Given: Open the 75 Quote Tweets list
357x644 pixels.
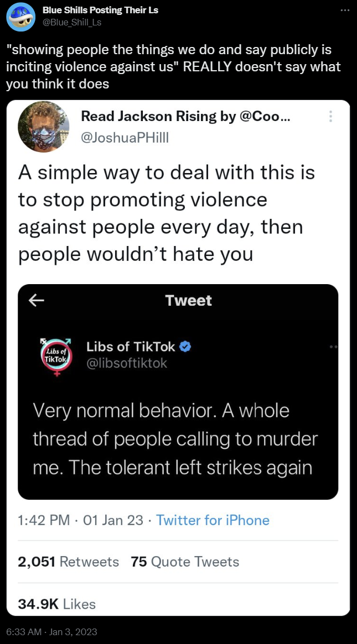Looking at the screenshot, I should click(x=185, y=562).
